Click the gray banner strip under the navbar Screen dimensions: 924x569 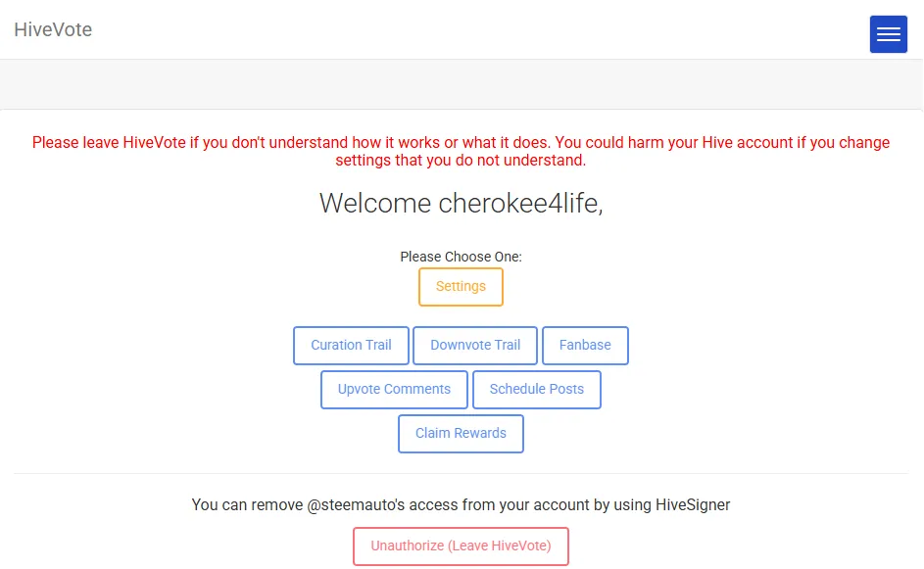click(462, 84)
